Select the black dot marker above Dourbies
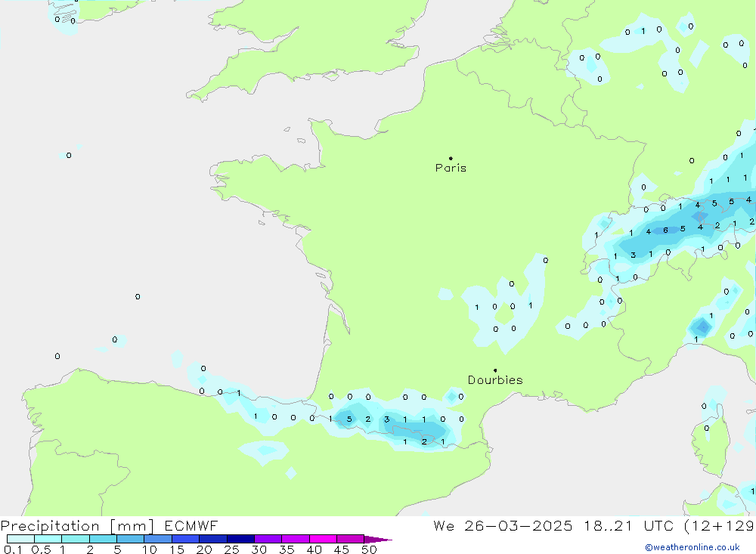The height and width of the screenshot is (554, 756). 495,370
